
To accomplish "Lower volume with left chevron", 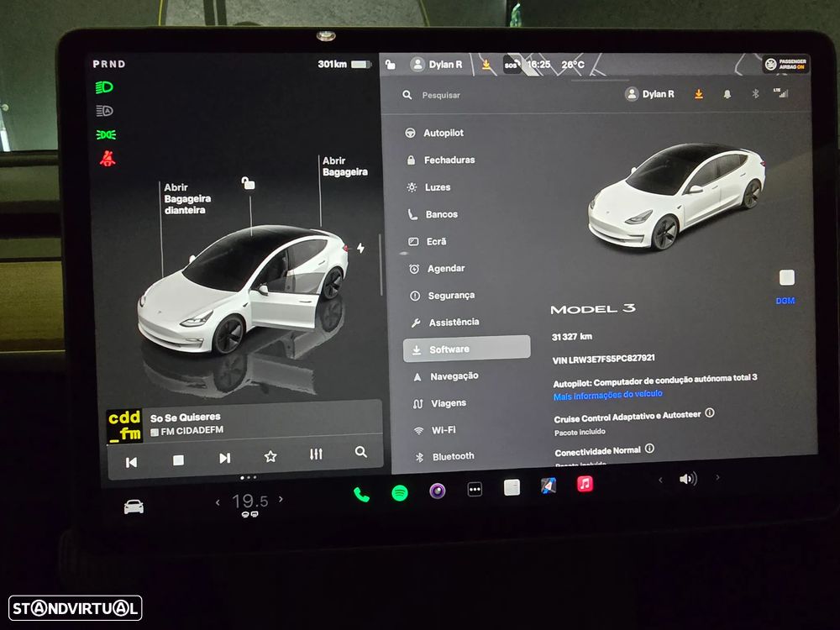I will point(660,480).
